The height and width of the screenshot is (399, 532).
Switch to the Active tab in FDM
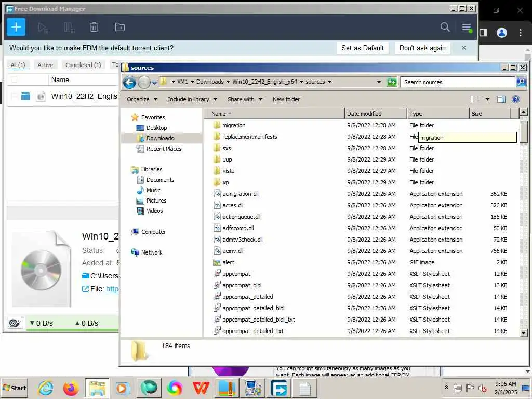point(45,65)
